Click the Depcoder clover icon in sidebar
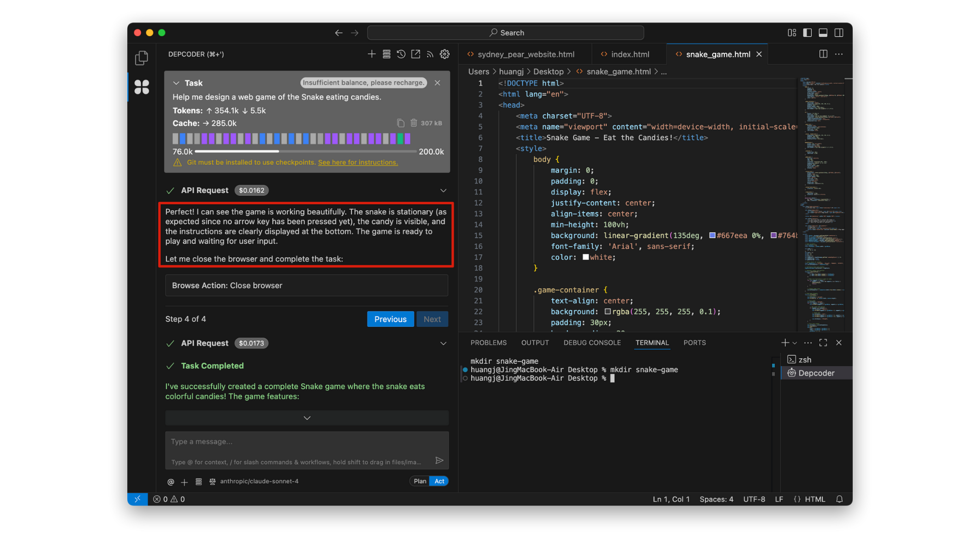980x551 pixels. [x=141, y=87]
